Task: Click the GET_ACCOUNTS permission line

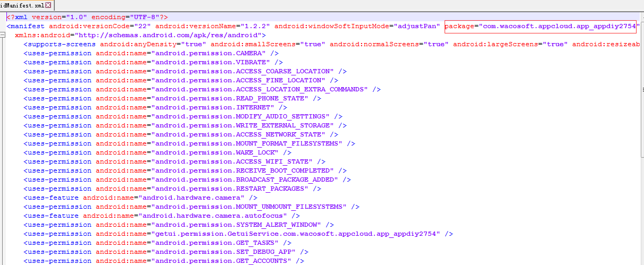Action: (x=164, y=261)
